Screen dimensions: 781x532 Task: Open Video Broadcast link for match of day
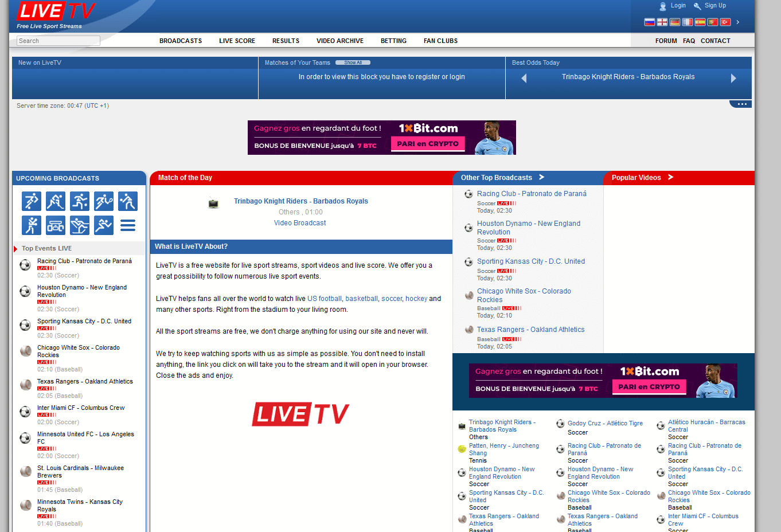(x=300, y=223)
